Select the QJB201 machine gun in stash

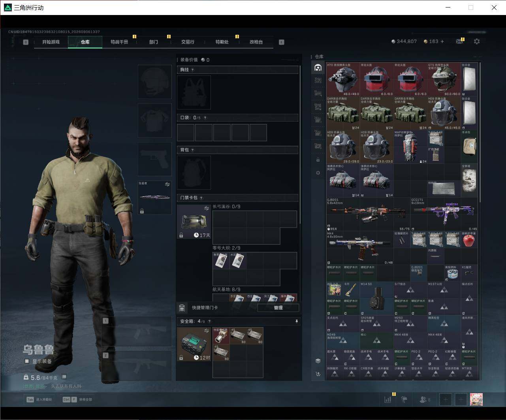pyautogui.click(x=368, y=215)
